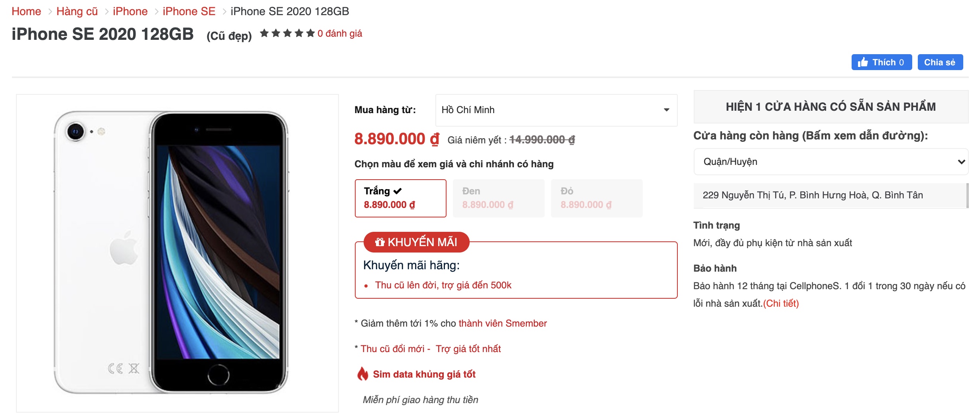Select the Trắng color option
Screen dimensions: 980x419
tap(400, 198)
